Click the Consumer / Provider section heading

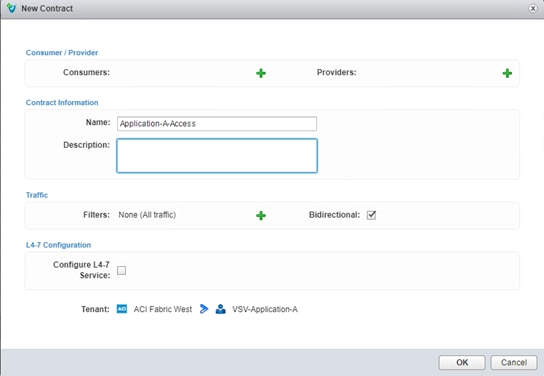[62, 53]
